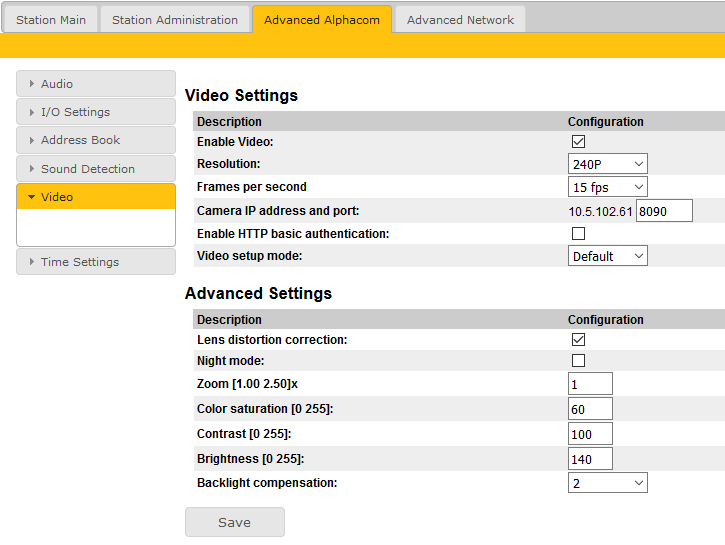The image size is (725, 545).
Task: Disable Lens distortion correction checkbox
Action: [578, 340]
